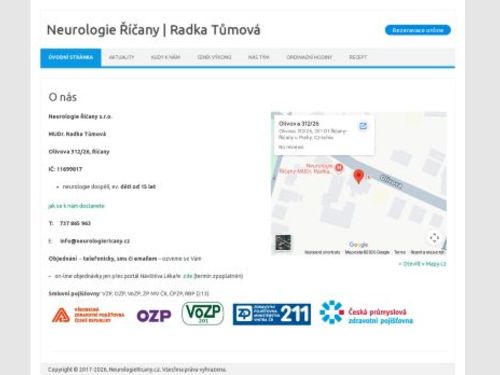This screenshot has width=500, height=375.
Task: Click the VoZP 201 logo
Action: 203,313
